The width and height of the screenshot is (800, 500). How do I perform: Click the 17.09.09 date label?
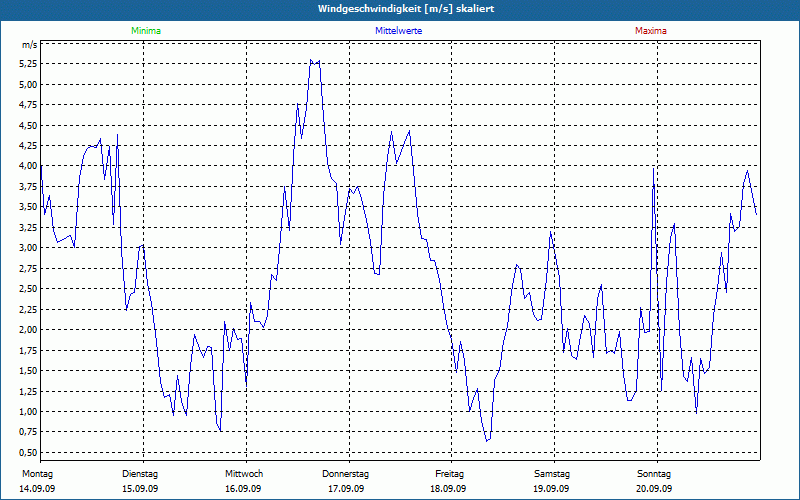(x=346, y=489)
